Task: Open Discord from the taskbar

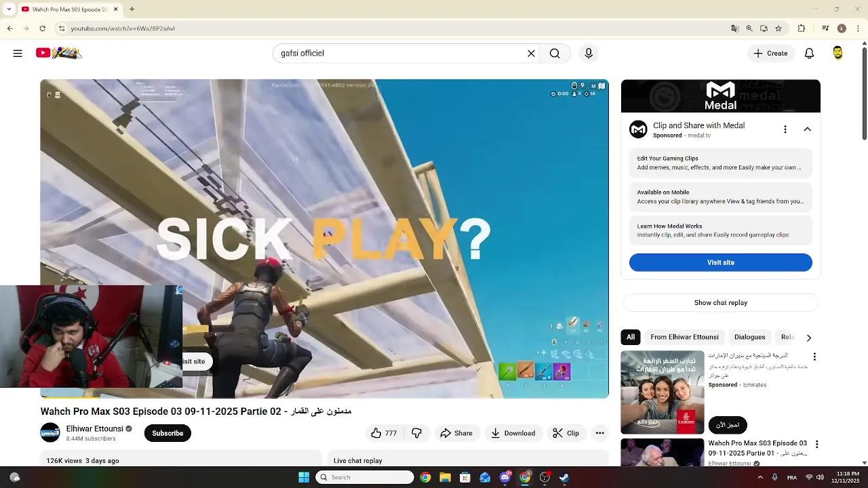Action: coord(505,477)
